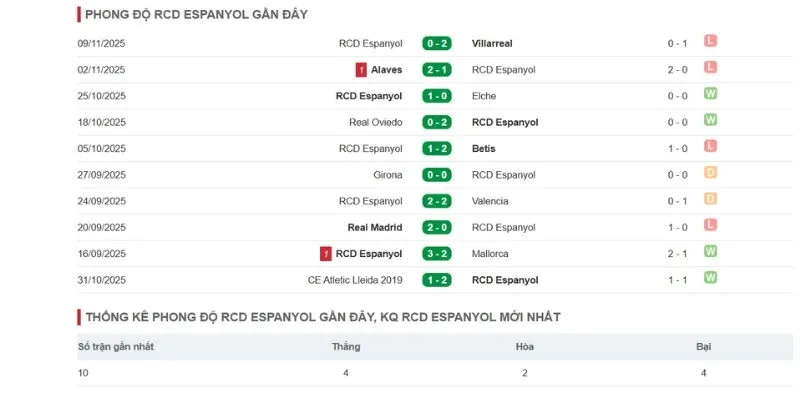Click the draw badge for the Valencia match

711,200
